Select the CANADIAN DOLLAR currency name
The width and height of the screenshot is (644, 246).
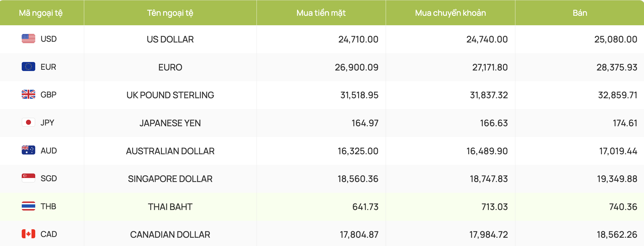click(170, 235)
